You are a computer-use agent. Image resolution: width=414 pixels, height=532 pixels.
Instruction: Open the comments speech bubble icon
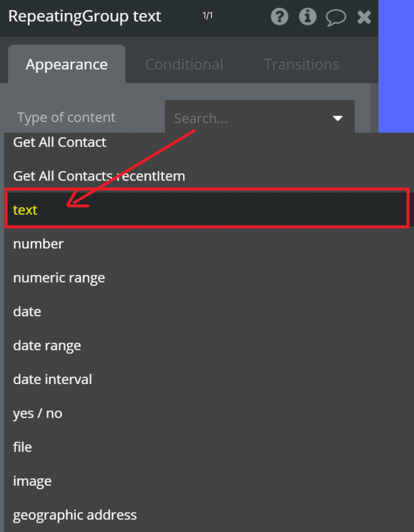click(x=336, y=17)
